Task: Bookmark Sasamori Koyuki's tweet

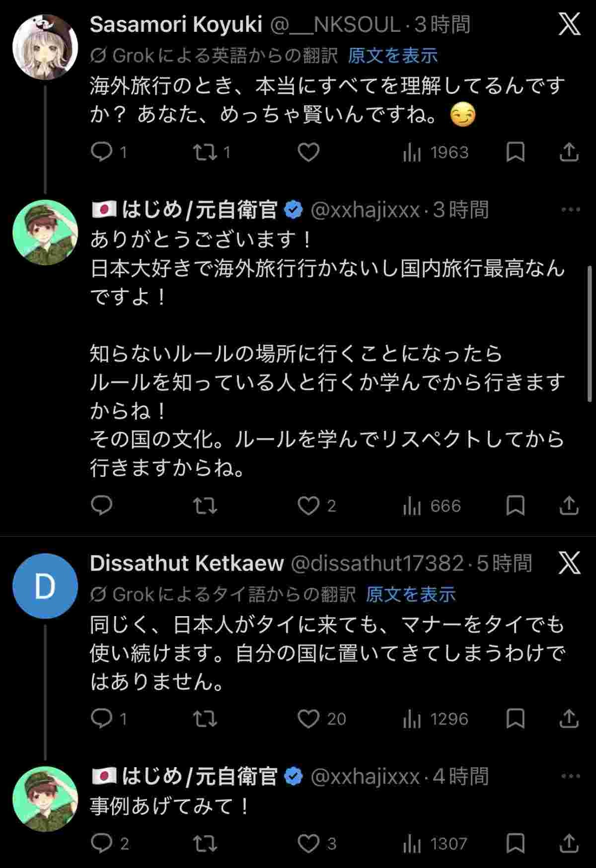Action: click(x=515, y=152)
